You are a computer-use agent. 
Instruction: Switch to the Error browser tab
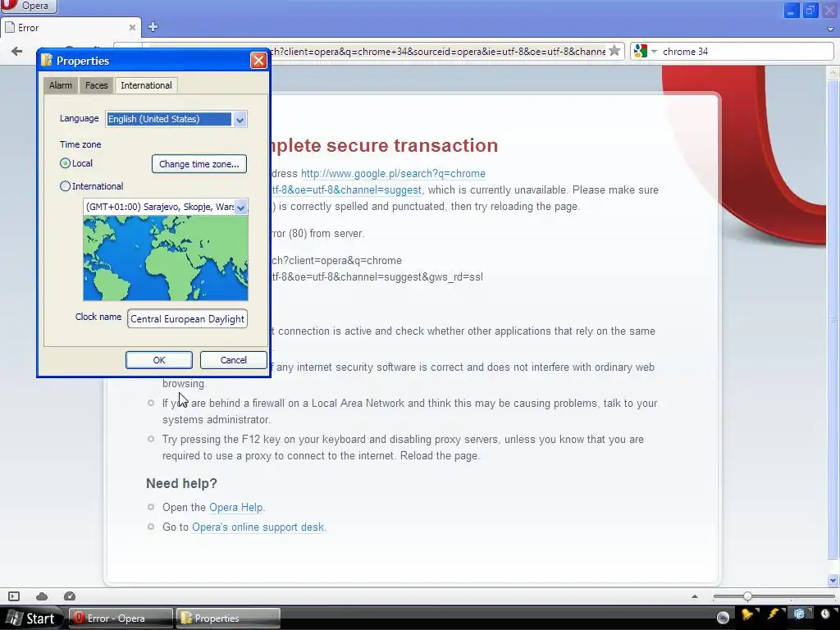coord(70,27)
